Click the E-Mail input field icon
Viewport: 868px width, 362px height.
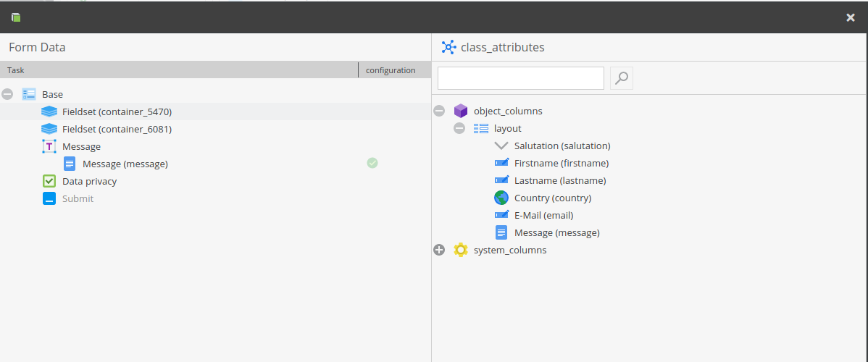point(501,215)
